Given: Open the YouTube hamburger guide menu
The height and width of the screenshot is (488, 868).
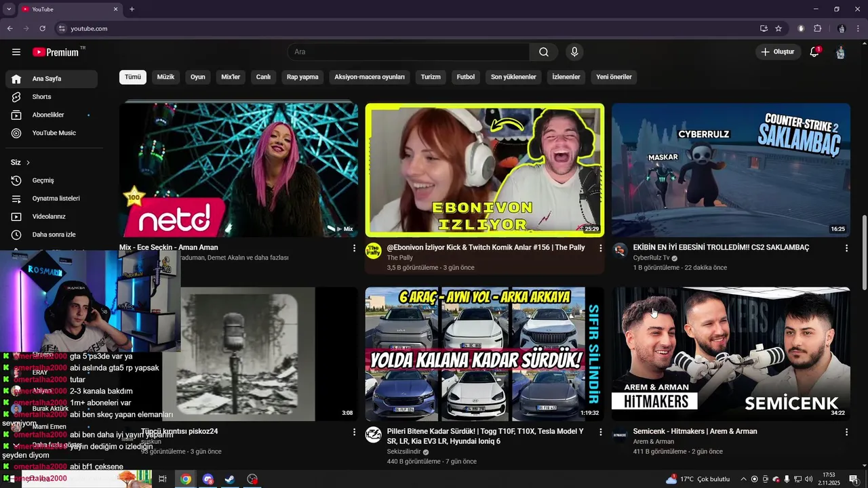Looking at the screenshot, I should 16,52.
